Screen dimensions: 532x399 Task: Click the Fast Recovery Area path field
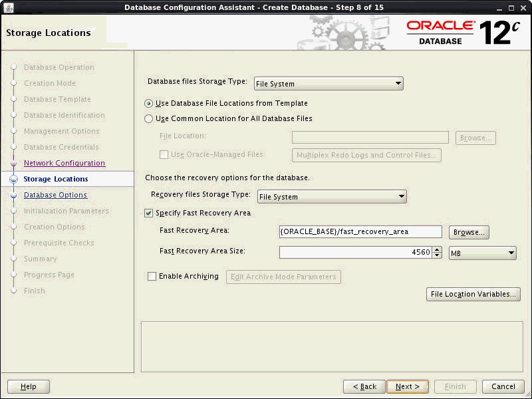[x=360, y=231]
